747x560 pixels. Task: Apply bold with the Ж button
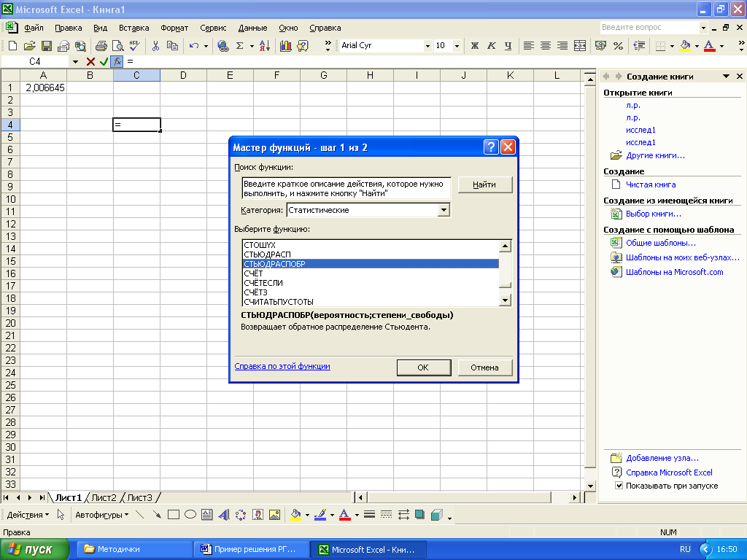474,46
